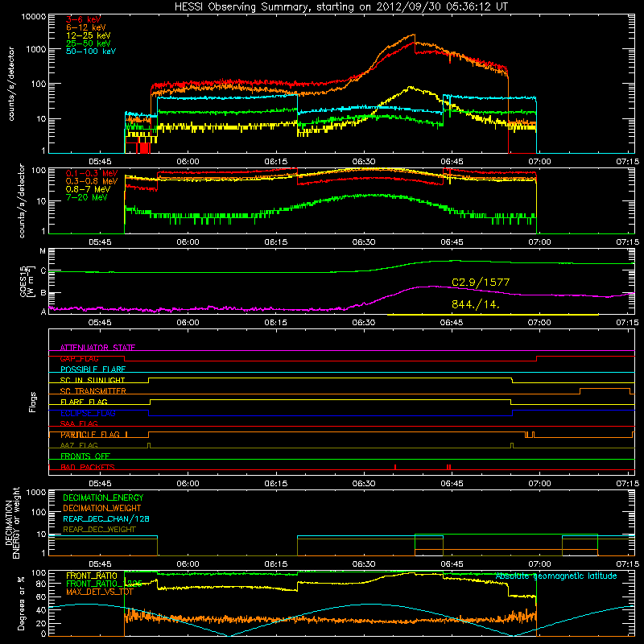644x644 pixels.
Task: Click the DECIMATION_WEIGHT legend label
Action: coord(102,509)
